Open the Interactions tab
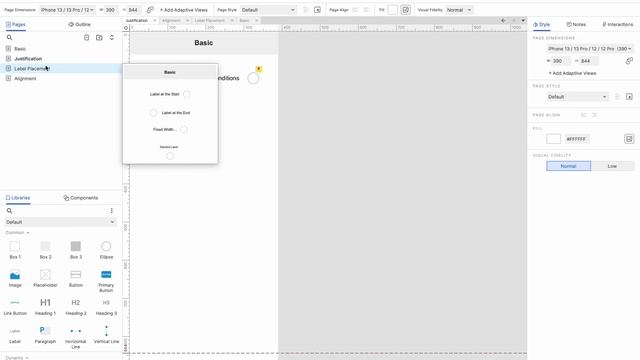This screenshot has height=360, width=640. (x=618, y=24)
